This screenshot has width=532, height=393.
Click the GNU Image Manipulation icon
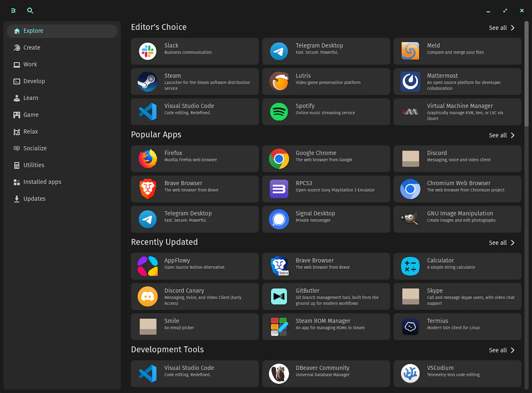tap(410, 219)
